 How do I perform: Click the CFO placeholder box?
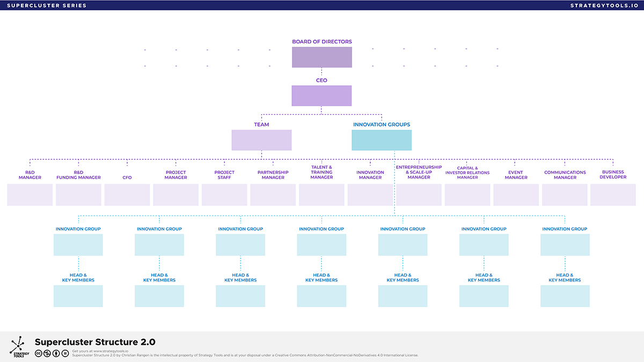(127, 195)
